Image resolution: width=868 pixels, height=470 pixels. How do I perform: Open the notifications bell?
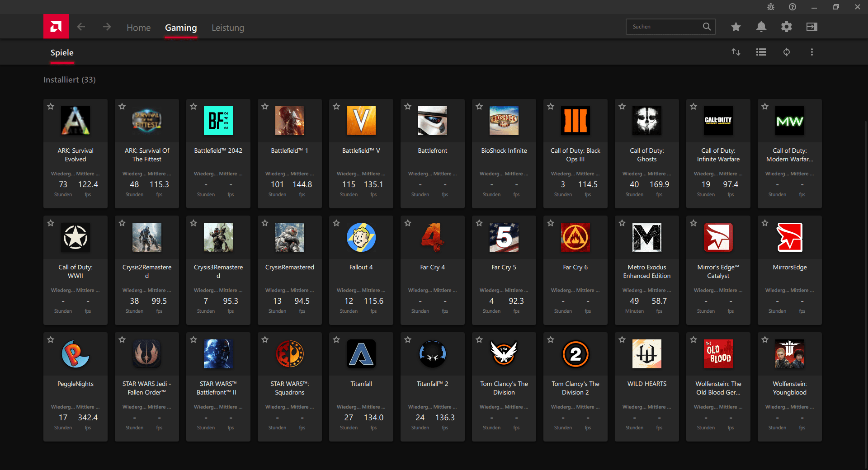[761, 27]
